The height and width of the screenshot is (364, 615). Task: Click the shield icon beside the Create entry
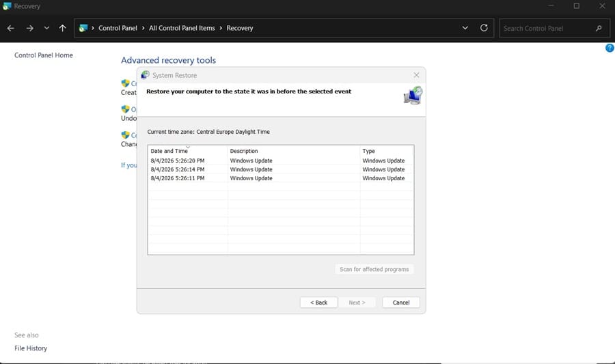click(x=125, y=83)
